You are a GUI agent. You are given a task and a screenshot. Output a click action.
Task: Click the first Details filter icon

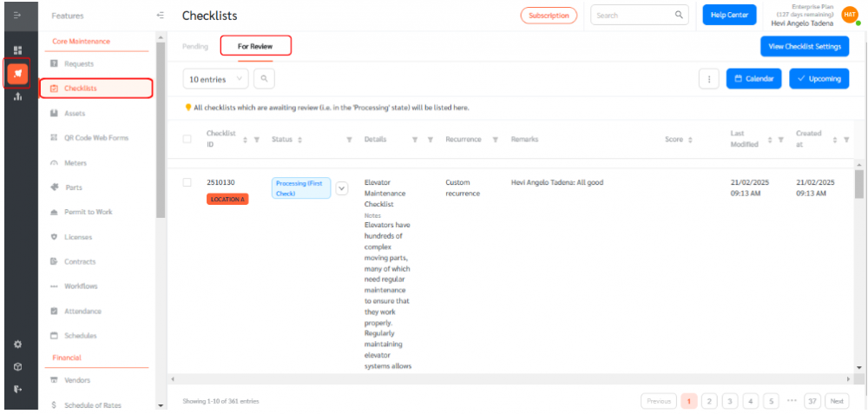(415, 140)
